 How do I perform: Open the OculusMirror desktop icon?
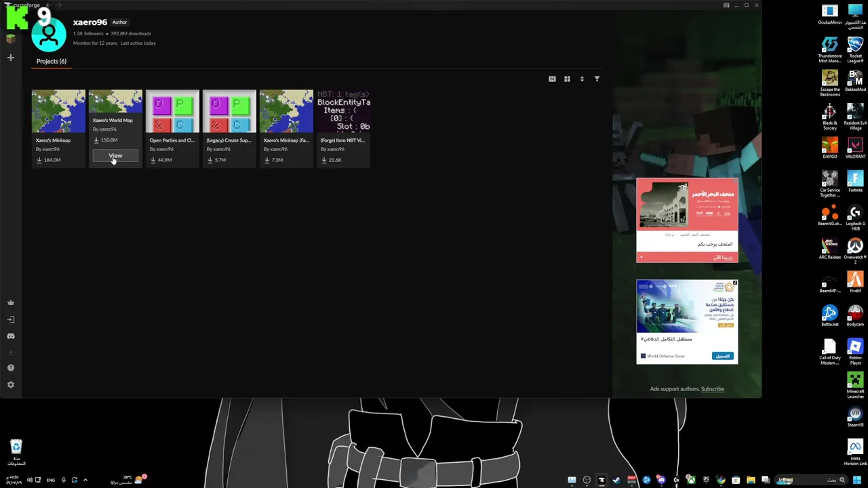point(830,15)
